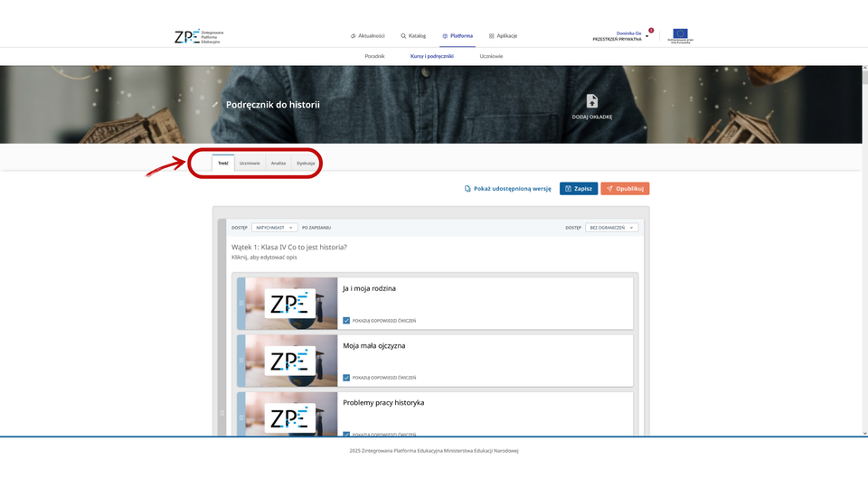Open the notifications badge near the user name
Image resolution: width=868 pixels, height=488 pixels.
pos(651,31)
